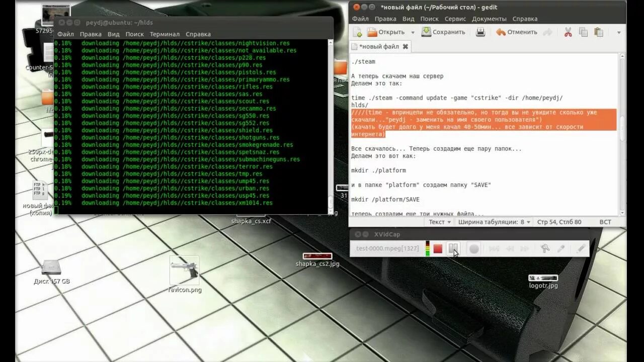Select the shapka_cs2.jpg desktop icon
The width and height of the screenshot is (644, 362).
coord(317,259)
